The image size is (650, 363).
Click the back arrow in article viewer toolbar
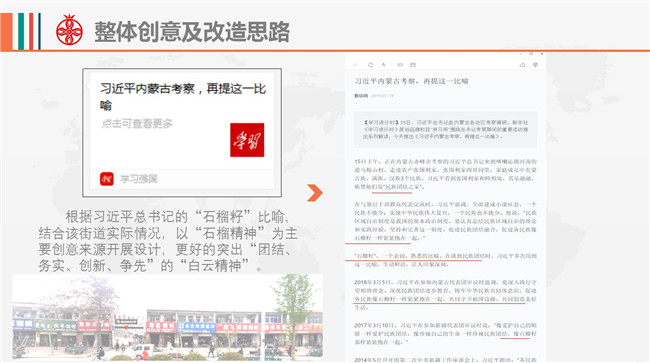pos(356,65)
